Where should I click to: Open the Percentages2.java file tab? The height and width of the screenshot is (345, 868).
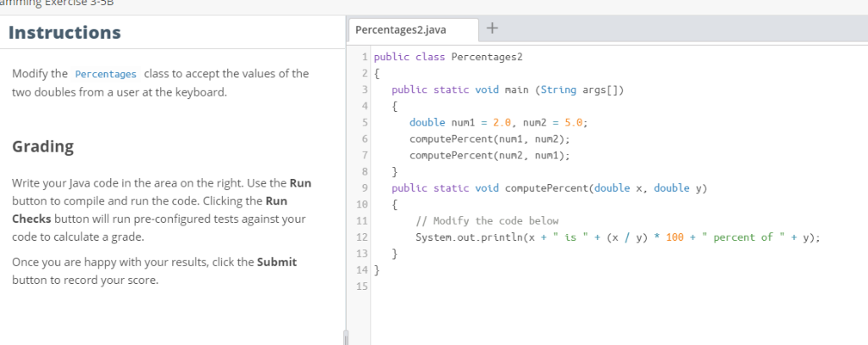[x=414, y=30]
